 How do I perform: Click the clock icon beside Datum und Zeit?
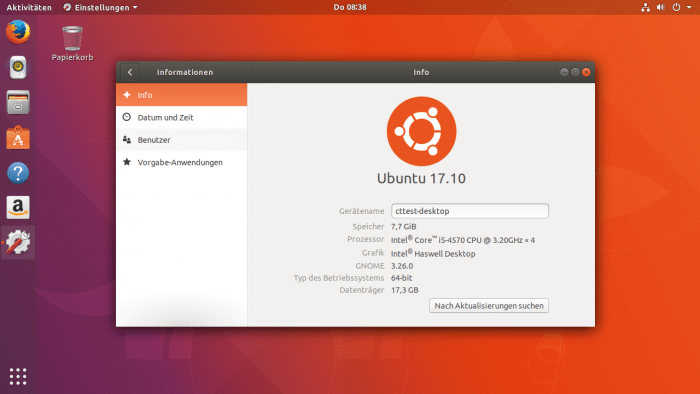coord(127,117)
